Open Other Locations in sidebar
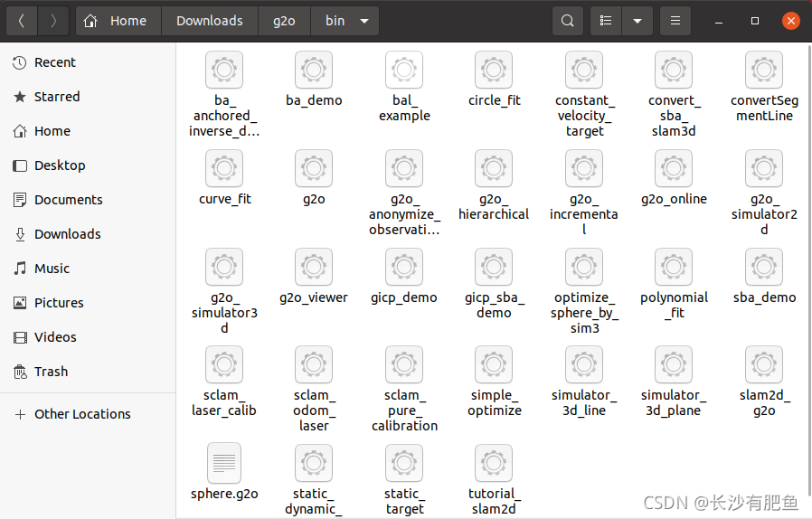The width and height of the screenshot is (812, 519). [x=88, y=414]
